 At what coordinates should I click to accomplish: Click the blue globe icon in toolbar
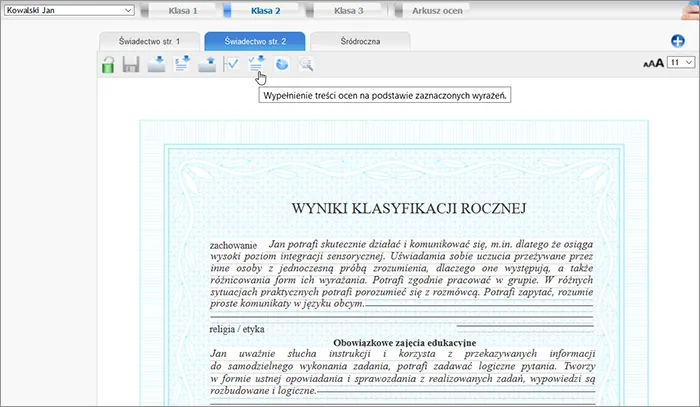(x=282, y=65)
